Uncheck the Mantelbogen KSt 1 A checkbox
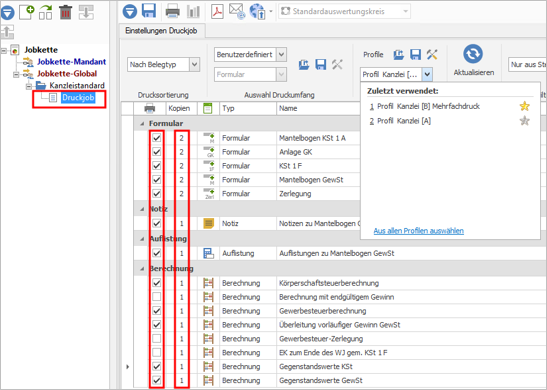 157,138
